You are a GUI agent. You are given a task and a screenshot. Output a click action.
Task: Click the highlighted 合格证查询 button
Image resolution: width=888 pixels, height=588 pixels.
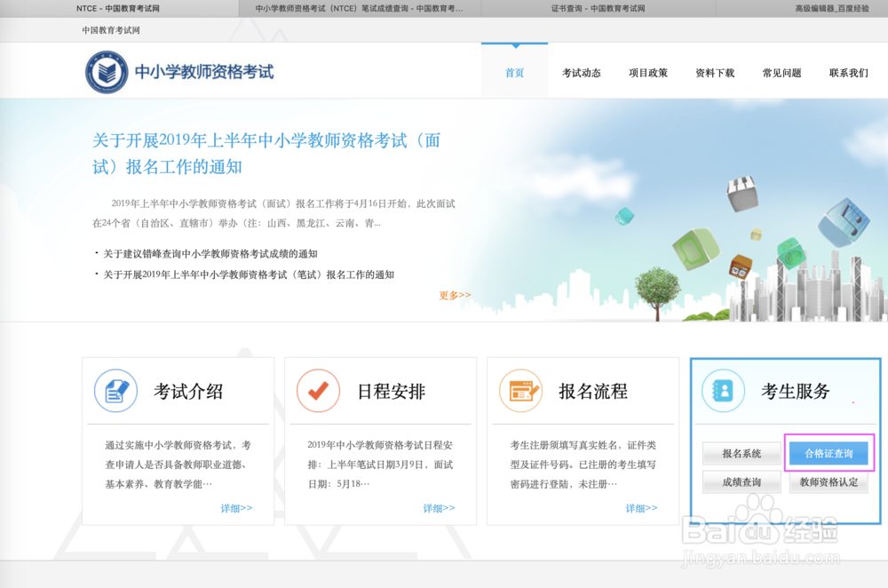click(829, 453)
